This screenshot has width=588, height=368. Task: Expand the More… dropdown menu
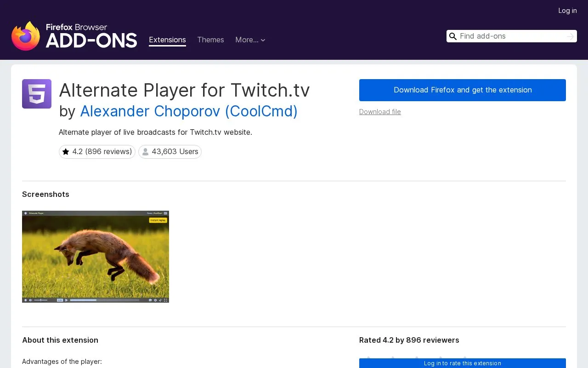250,40
